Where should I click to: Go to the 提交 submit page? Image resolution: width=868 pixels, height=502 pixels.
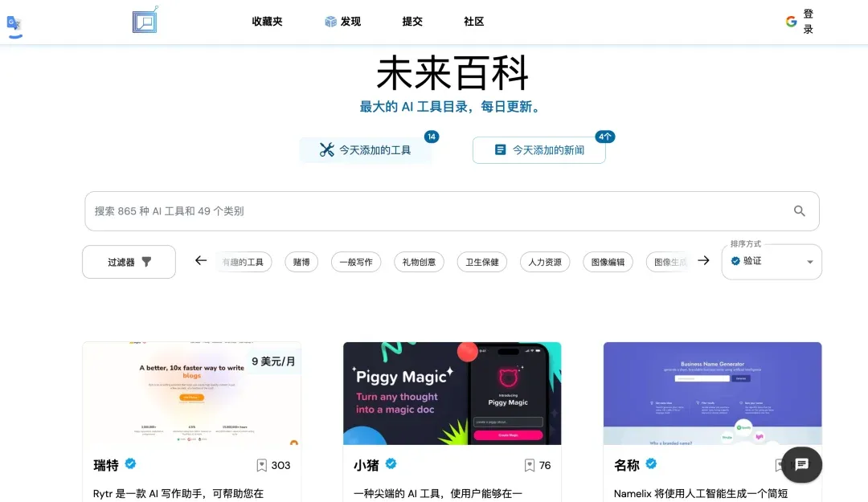pos(412,22)
